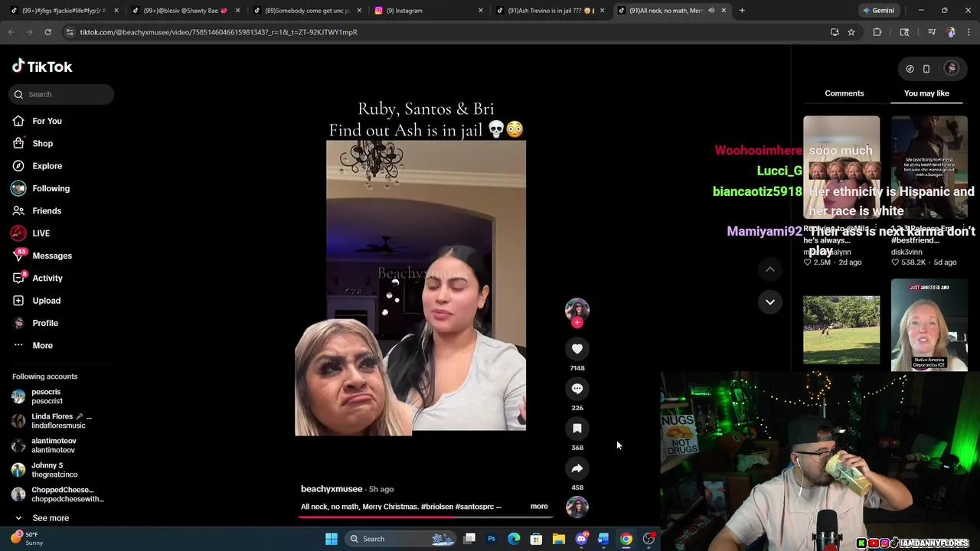Open the Chrome extensions puzzle icon
The image size is (980, 551).
[877, 32]
